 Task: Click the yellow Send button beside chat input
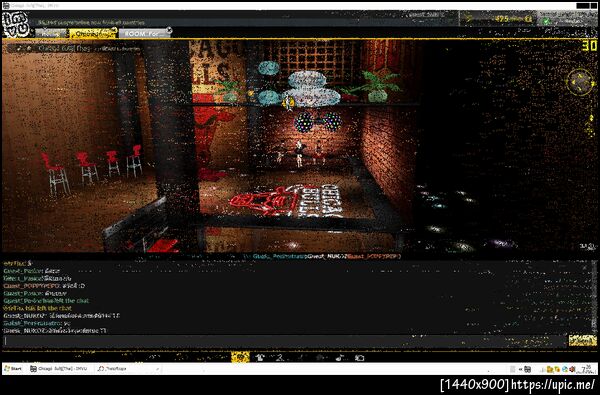(582, 340)
